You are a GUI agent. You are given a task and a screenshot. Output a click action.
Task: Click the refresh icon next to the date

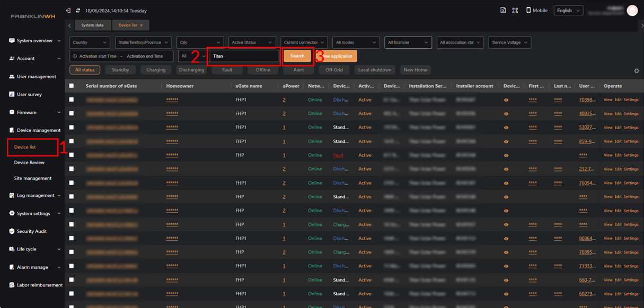78,11
